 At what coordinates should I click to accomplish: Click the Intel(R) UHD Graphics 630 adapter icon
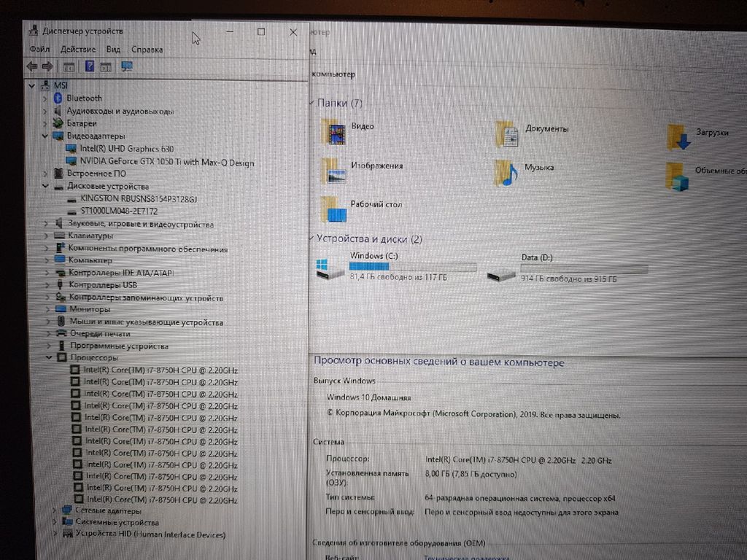pos(71,149)
